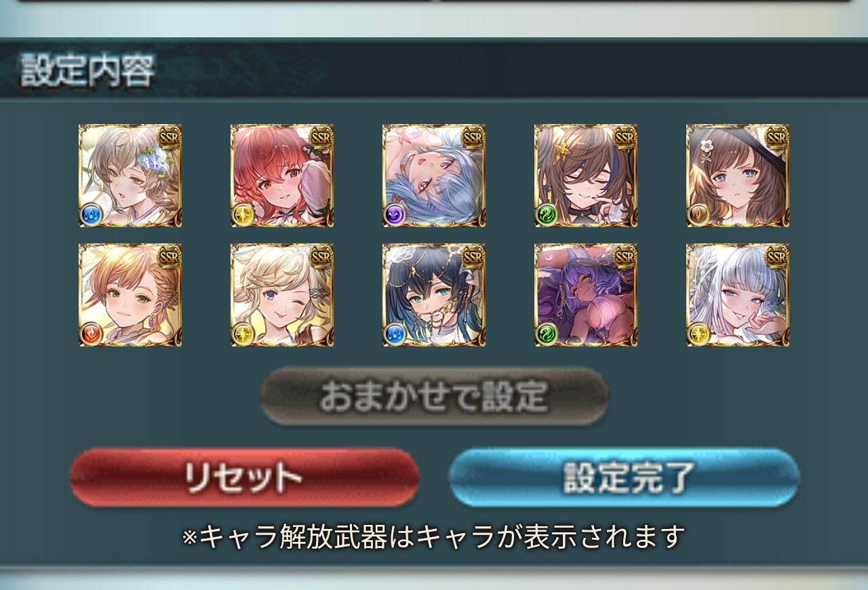Click the red リセット reset button
The width and height of the screenshot is (868, 590).
pyautogui.click(x=244, y=477)
